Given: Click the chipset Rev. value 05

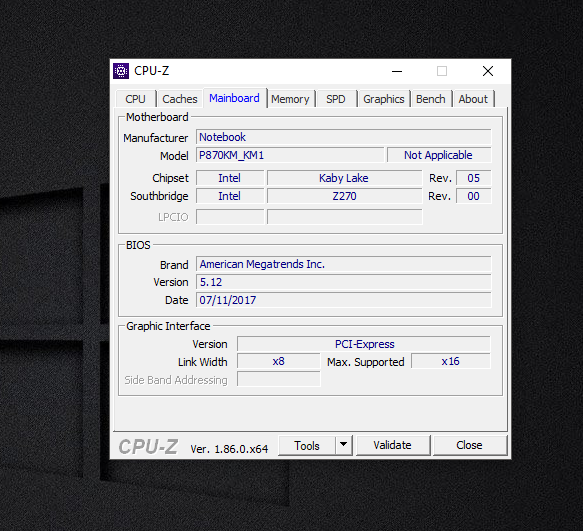Looking at the screenshot, I should [x=474, y=178].
